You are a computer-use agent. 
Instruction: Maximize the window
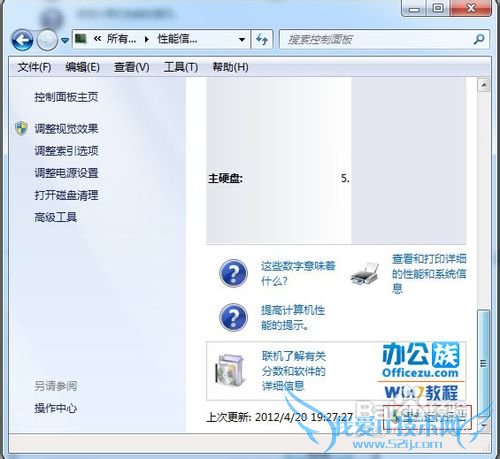pos(438,8)
